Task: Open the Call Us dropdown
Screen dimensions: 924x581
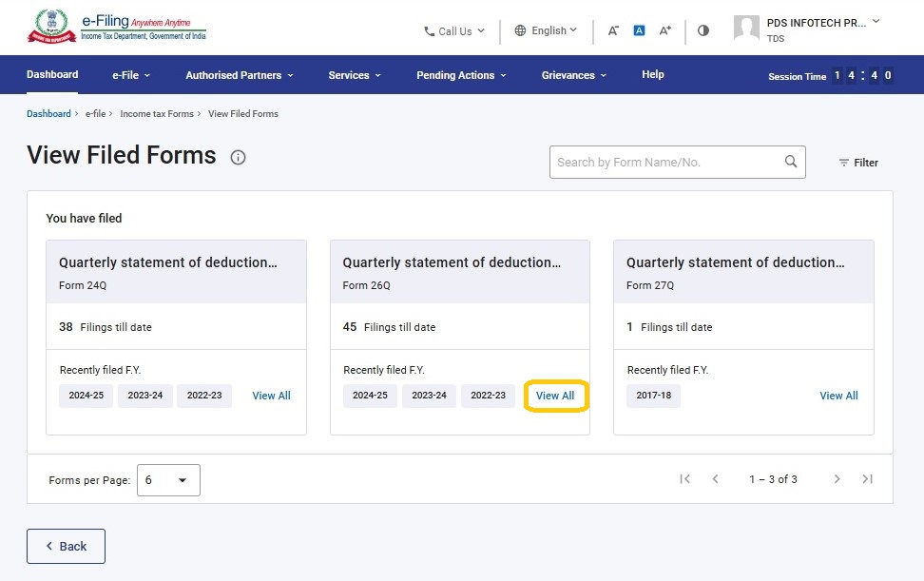Action: (x=454, y=31)
